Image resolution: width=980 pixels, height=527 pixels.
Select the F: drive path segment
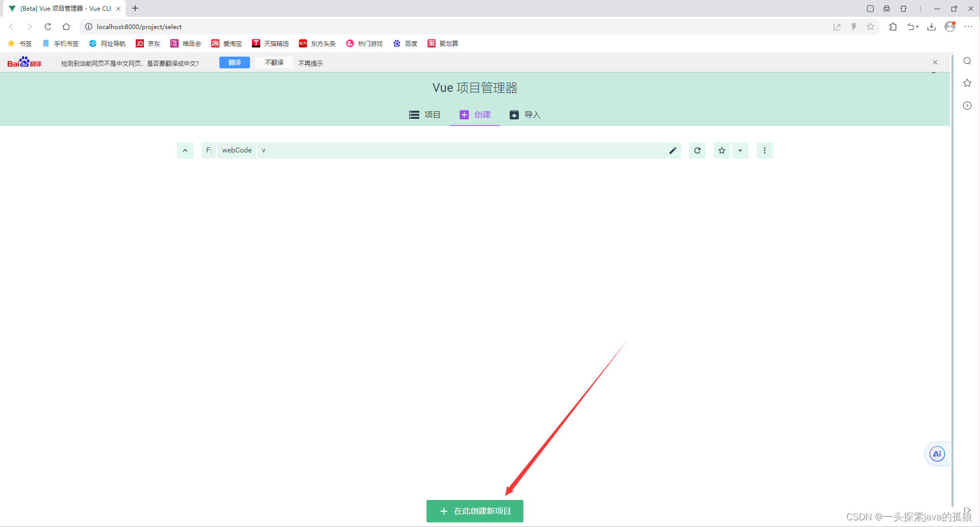click(209, 150)
